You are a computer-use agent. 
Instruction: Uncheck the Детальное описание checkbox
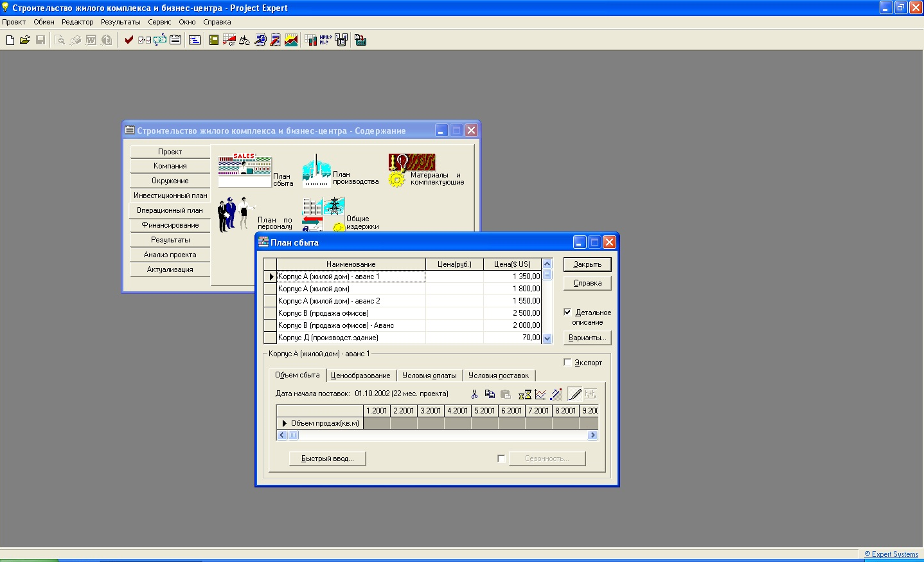point(567,312)
